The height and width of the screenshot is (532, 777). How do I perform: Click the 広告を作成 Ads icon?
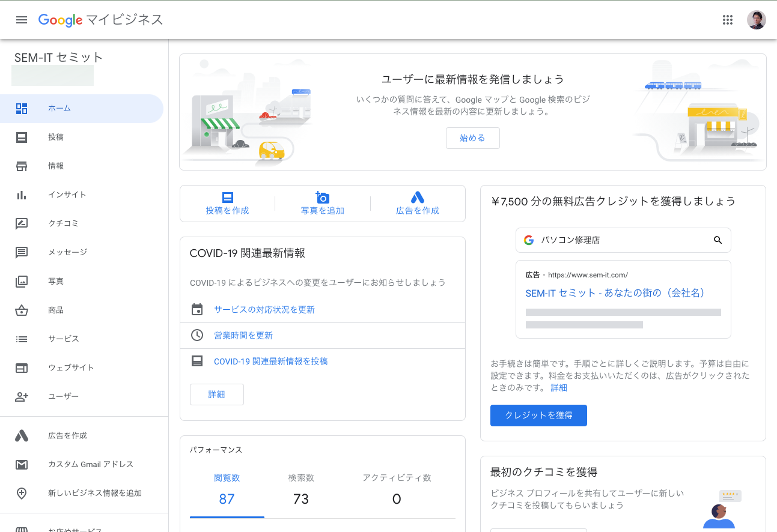418,197
